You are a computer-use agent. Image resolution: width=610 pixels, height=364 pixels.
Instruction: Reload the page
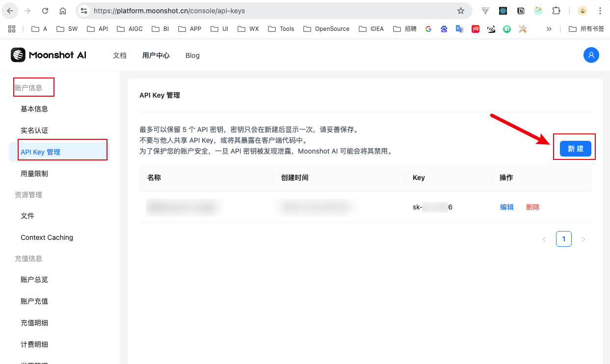click(45, 11)
